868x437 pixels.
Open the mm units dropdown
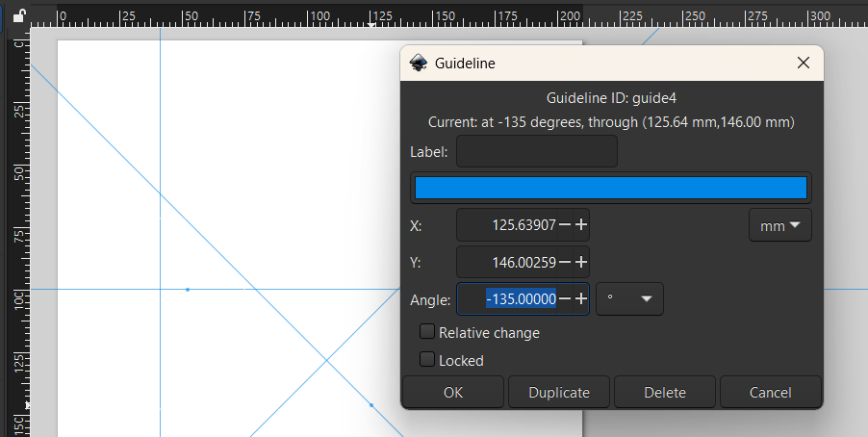pyautogui.click(x=780, y=225)
